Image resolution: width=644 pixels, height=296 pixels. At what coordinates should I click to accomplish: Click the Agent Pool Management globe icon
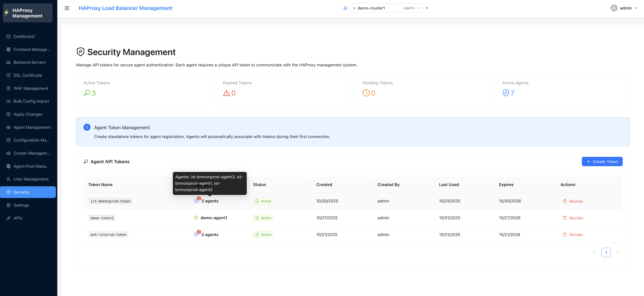8,166
